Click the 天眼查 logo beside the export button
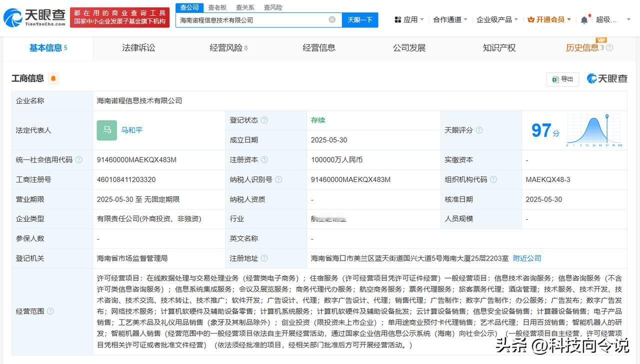Screen dimensions: 640x364 (607, 78)
